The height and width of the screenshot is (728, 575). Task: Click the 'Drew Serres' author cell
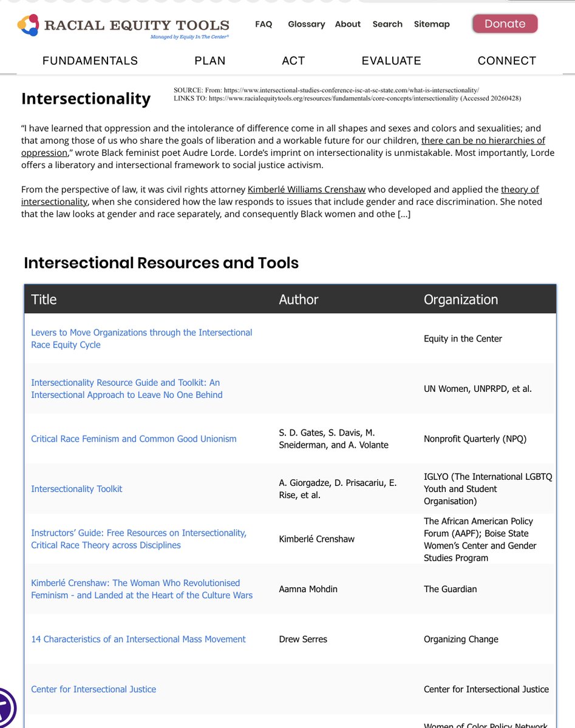(303, 639)
